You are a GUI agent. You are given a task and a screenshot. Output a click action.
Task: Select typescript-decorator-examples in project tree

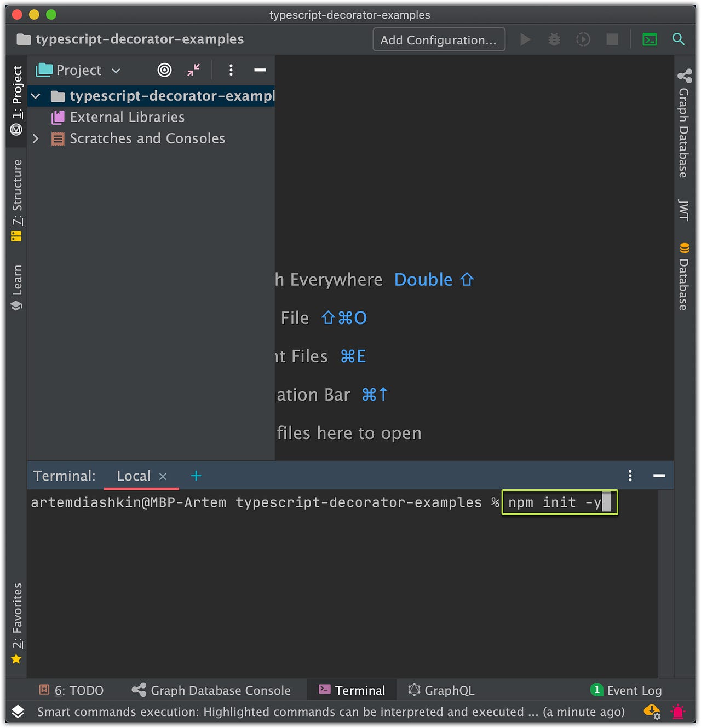pos(151,96)
